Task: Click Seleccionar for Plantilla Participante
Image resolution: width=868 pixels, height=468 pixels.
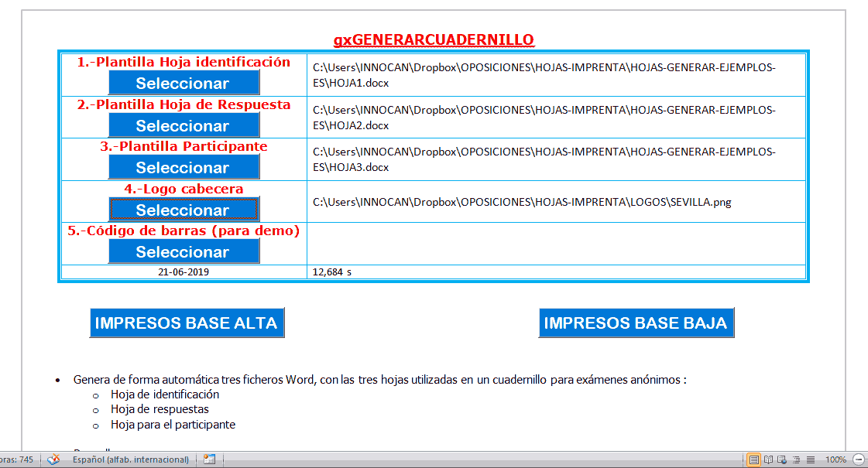Action: tap(184, 167)
